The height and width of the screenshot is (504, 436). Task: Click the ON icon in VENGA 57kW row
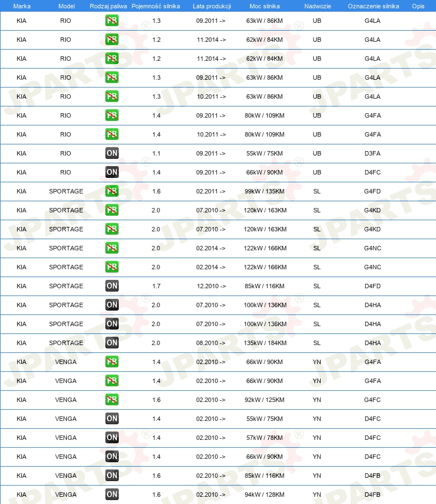[112, 438]
